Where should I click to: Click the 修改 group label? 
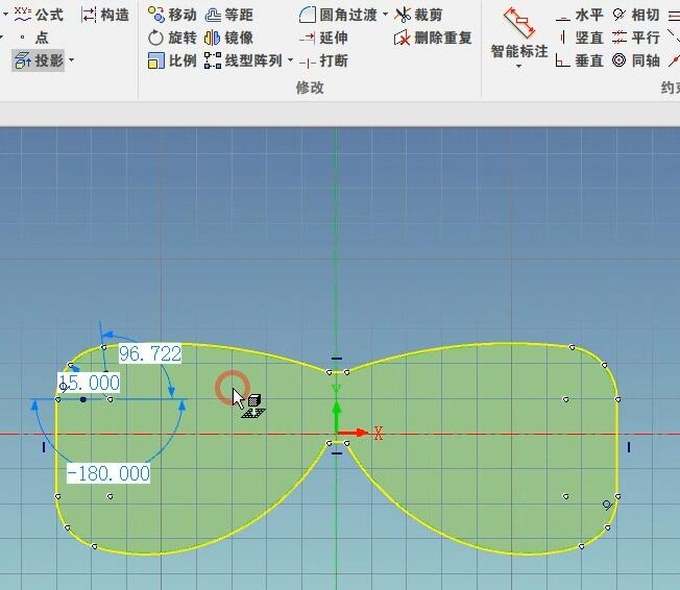pyautogui.click(x=310, y=88)
